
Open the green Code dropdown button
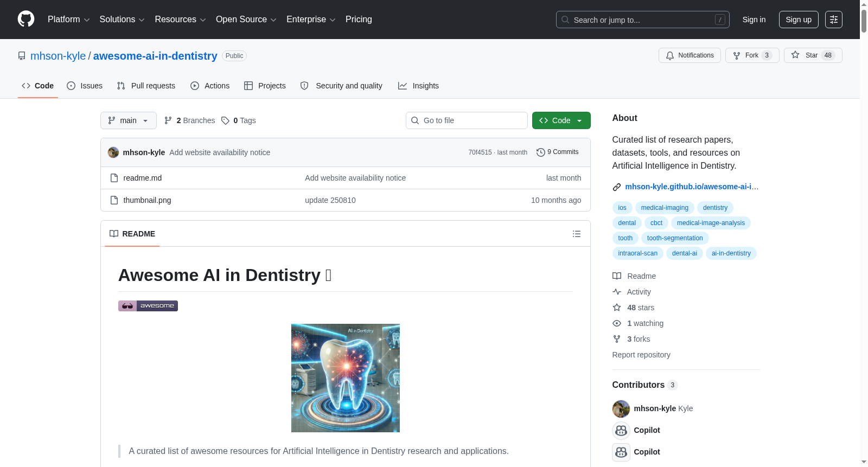tap(561, 120)
